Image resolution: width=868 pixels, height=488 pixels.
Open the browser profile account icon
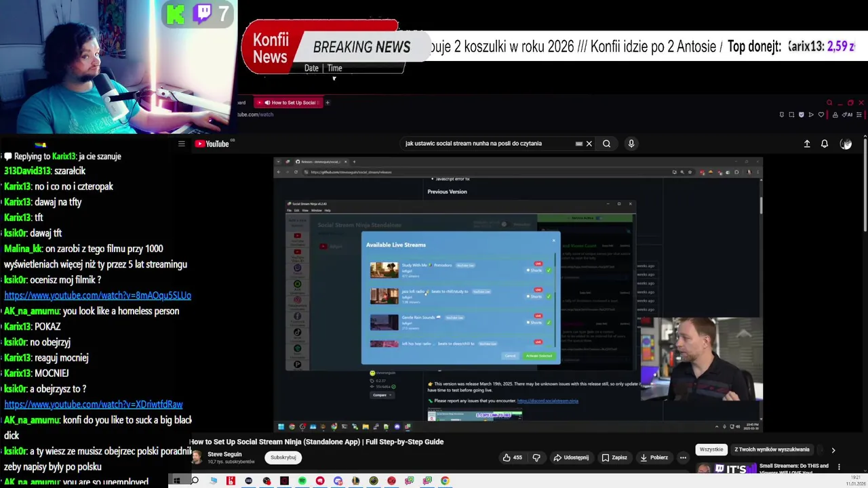point(835,115)
